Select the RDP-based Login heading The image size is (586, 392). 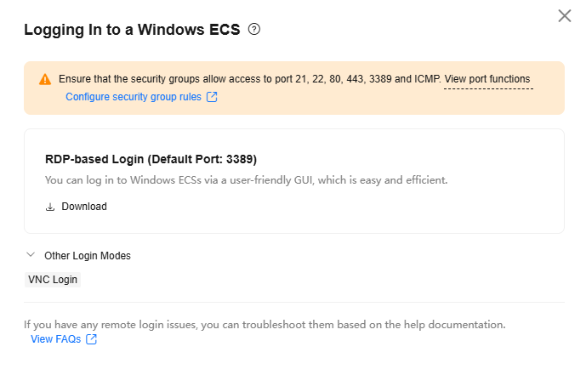(151, 159)
